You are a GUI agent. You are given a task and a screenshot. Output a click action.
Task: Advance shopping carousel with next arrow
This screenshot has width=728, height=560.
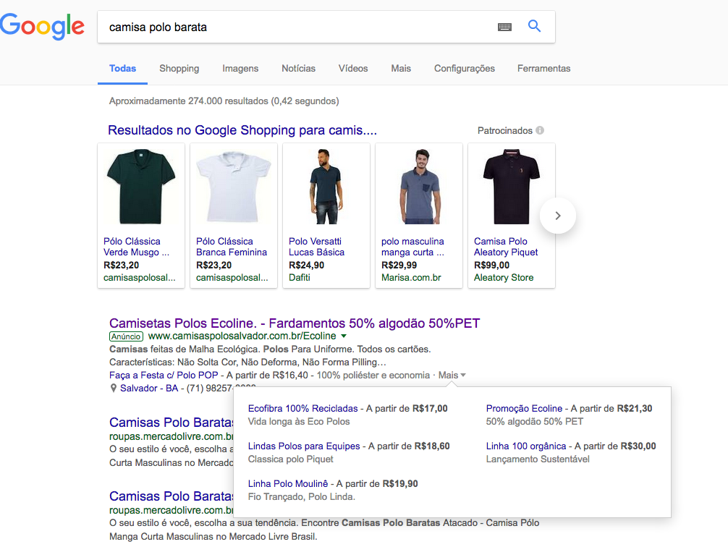558,216
